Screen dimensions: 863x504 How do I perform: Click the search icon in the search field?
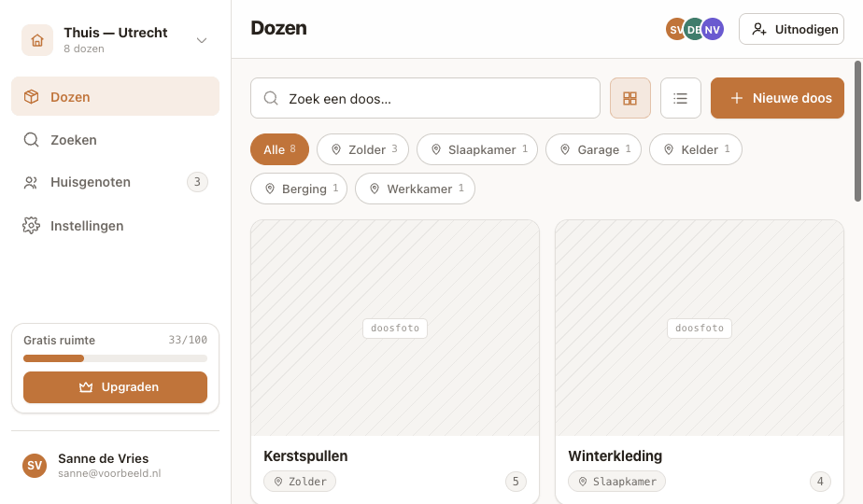click(x=271, y=98)
